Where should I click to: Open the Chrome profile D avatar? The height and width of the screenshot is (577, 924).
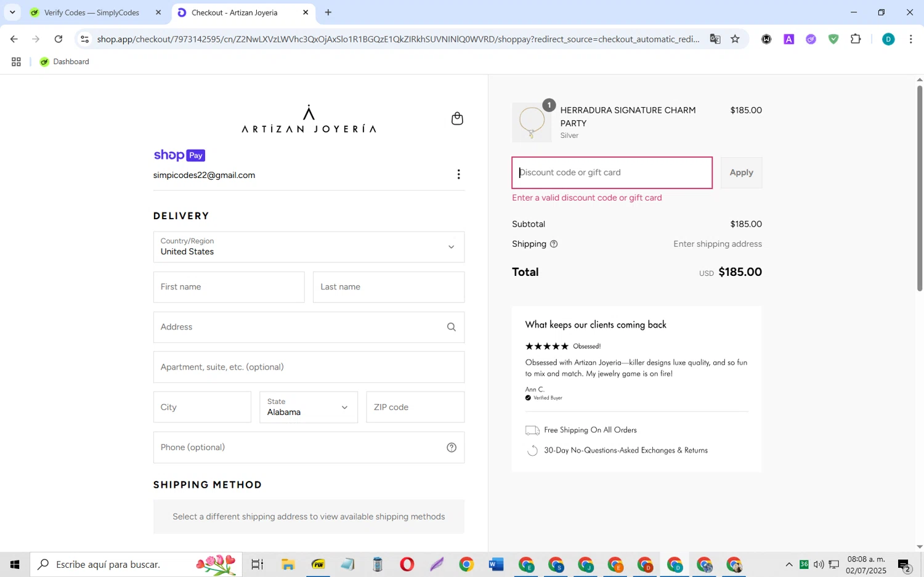[888, 39]
